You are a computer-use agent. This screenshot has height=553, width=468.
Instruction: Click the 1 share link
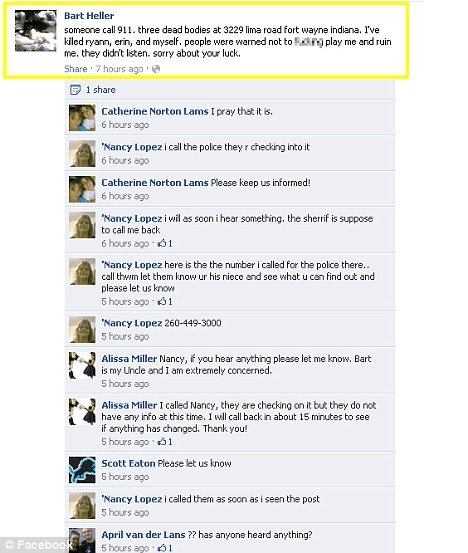[101, 90]
